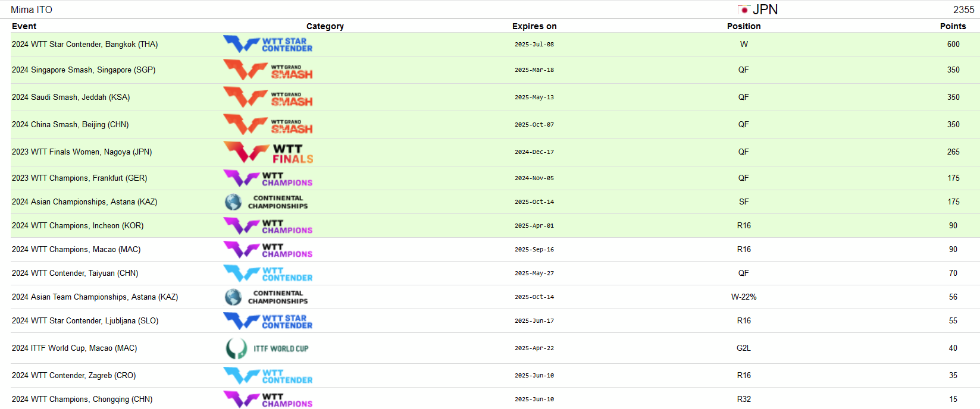
Task: Select 2024 WTT Contender, Taiyuan (CHN)
Action: 75,273
